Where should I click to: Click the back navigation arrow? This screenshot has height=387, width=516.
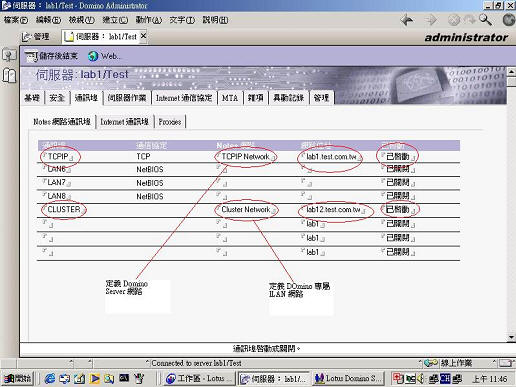(x=407, y=20)
